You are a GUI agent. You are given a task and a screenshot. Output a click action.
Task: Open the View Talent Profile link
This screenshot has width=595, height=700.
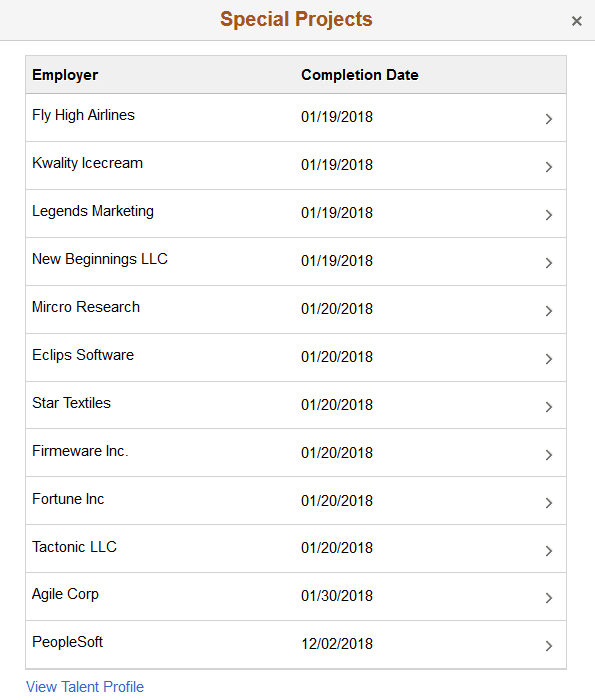(85, 687)
